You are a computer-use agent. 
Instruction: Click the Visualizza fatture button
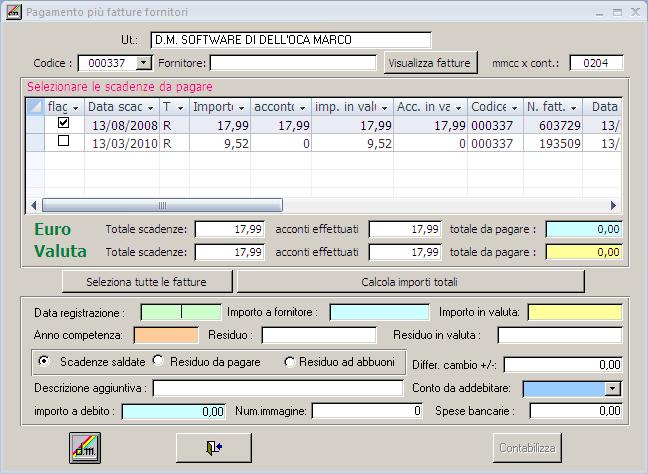(x=430, y=63)
